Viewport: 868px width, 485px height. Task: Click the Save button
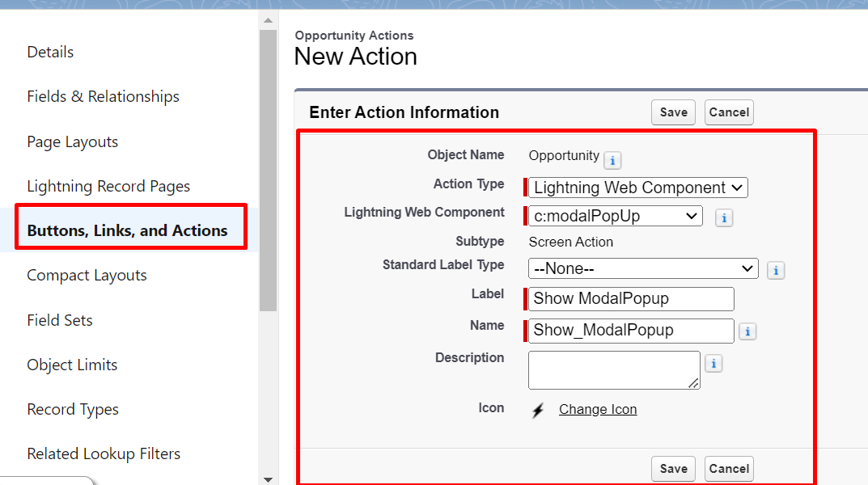tap(673, 112)
